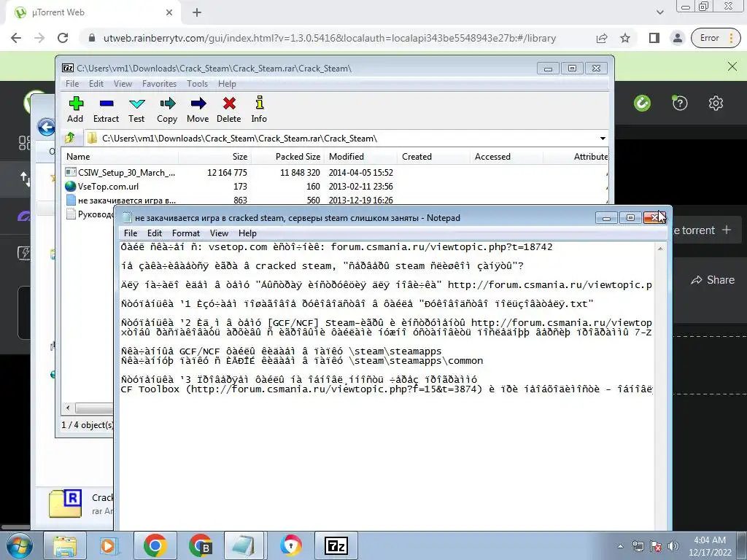Sort 7-Zip list by Size column
This screenshot has width=747, height=560.
pyautogui.click(x=215, y=157)
